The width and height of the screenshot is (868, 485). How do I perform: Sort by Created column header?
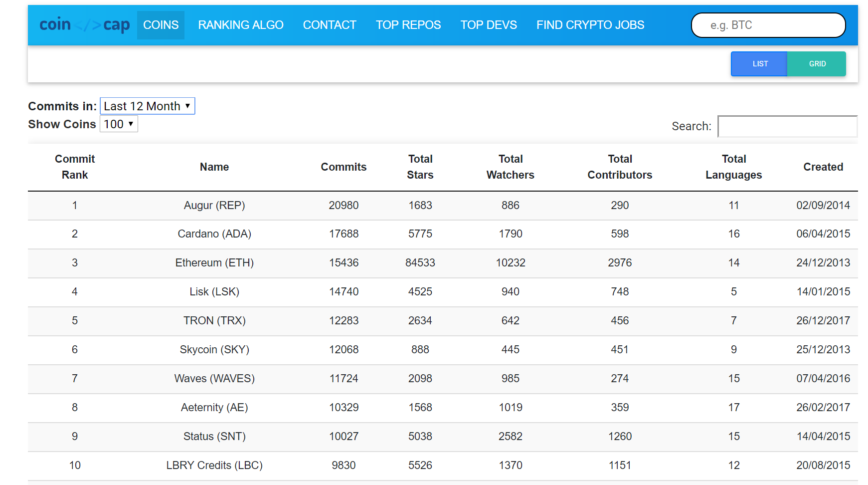click(x=823, y=167)
